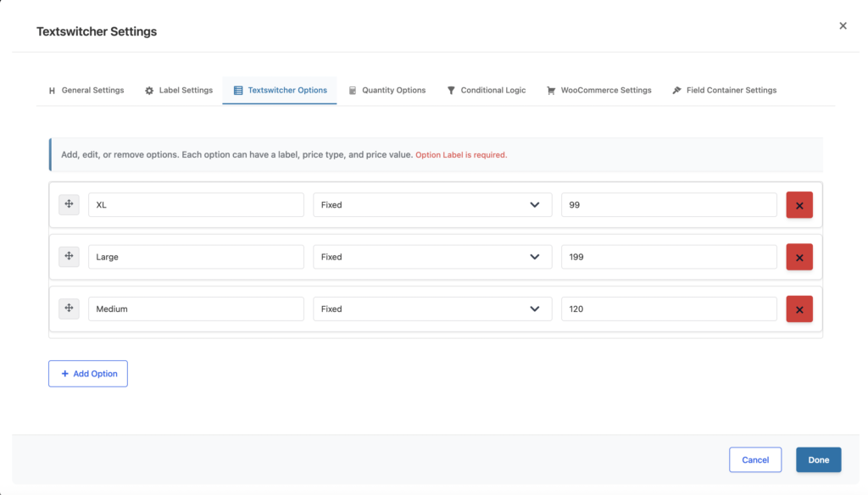Delete the Medium option row
The width and height of the screenshot is (868, 495).
click(798, 309)
